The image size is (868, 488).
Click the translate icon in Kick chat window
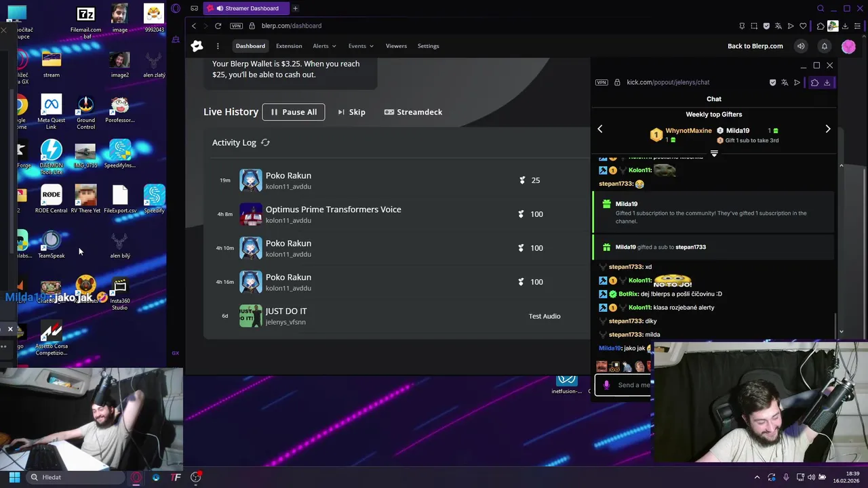click(785, 83)
